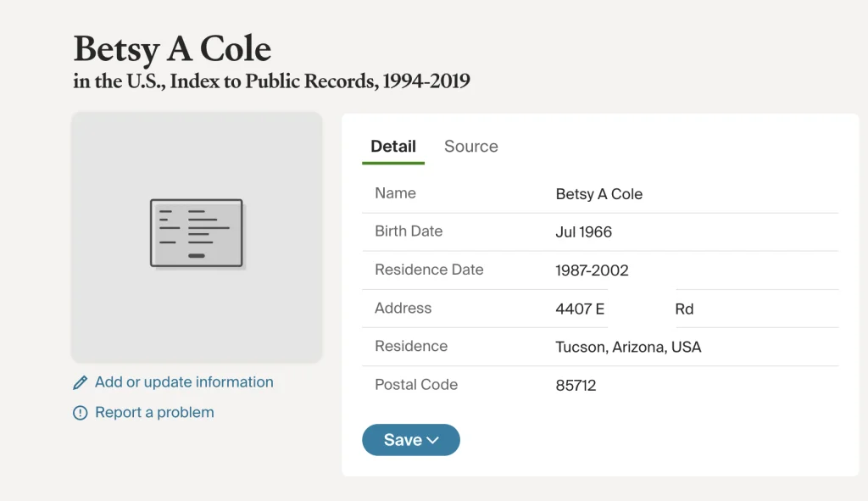The height and width of the screenshot is (501, 868).
Task: Click the Residence Date value 1987-2002
Action: point(592,270)
